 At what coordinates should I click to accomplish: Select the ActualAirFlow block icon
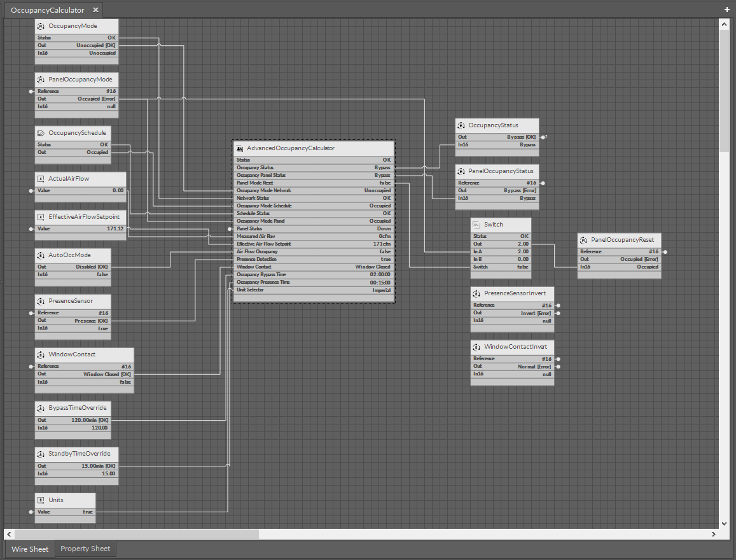pyautogui.click(x=41, y=179)
